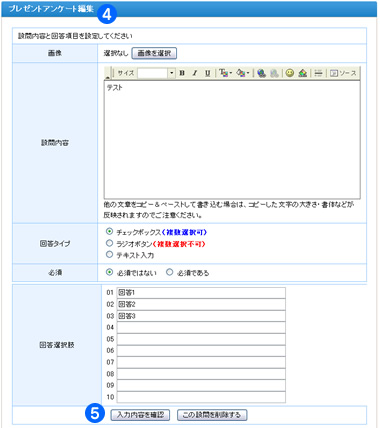The height and width of the screenshot is (428, 380).
Task: Click the empty answer field 04
Action: [201, 327]
